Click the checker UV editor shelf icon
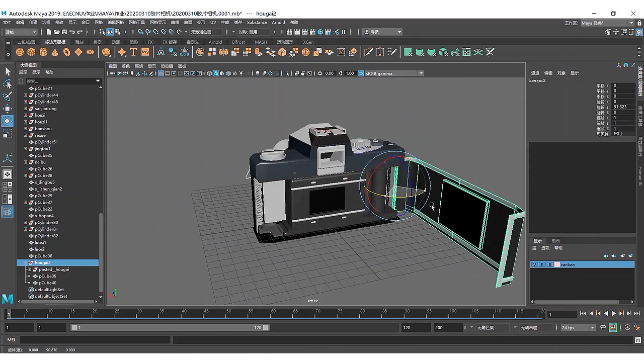The height and width of the screenshot is (362, 644). click(x=466, y=52)
